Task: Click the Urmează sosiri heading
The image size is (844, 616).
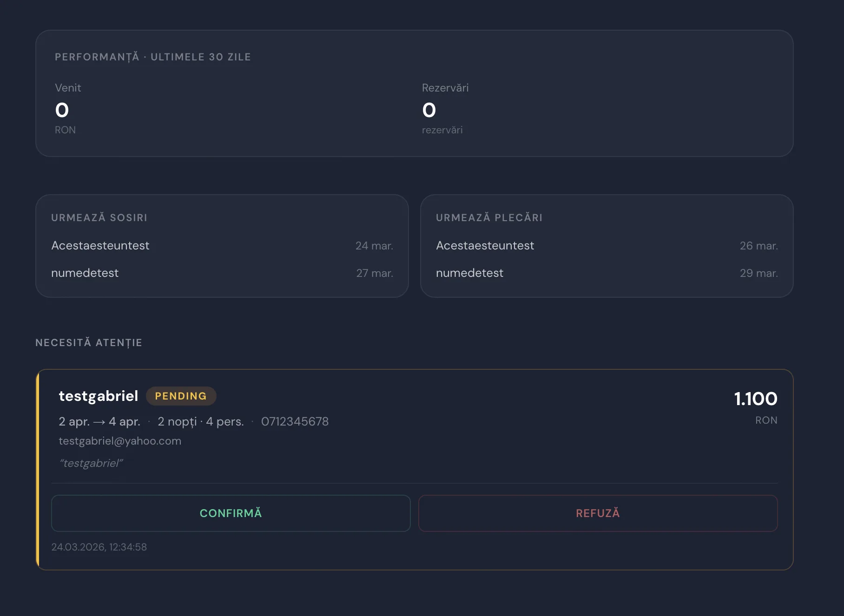Action: click(x=99, y=217)
